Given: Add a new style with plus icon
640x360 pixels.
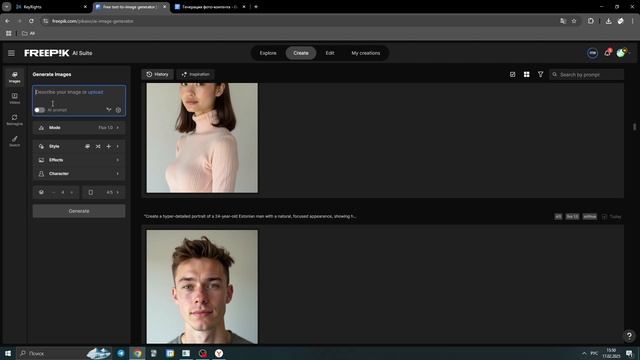Looking at the screenshot, I should [109, 146].
